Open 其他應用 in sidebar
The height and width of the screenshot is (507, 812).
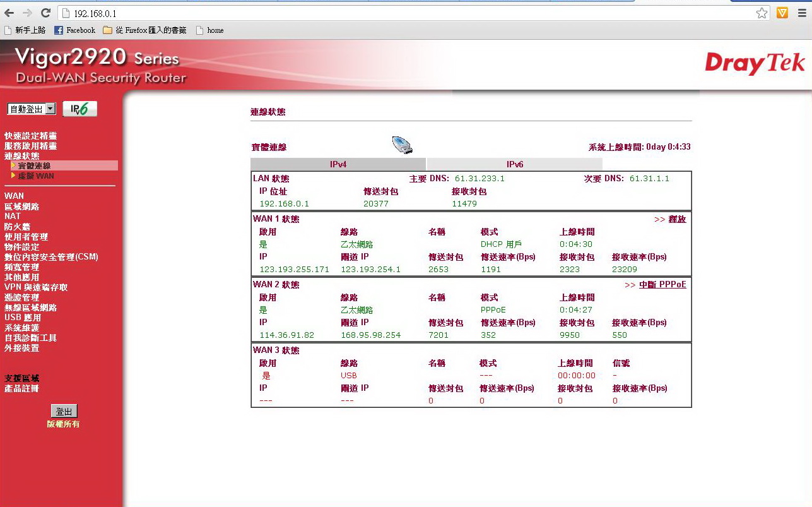[21, 277]
